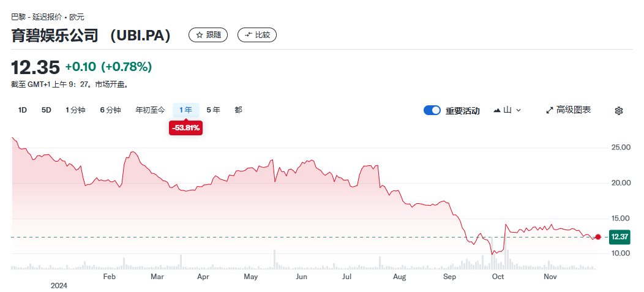
Task: Click the 高级图表 link
Action: coord(574,110)
